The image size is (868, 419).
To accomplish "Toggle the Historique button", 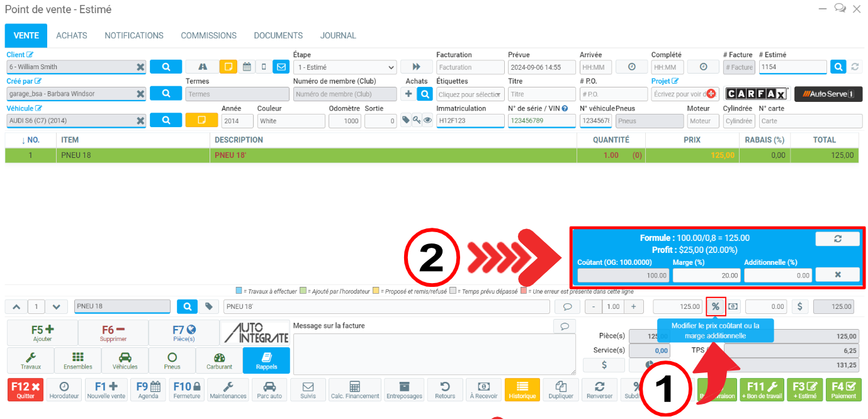I will 522,389.
